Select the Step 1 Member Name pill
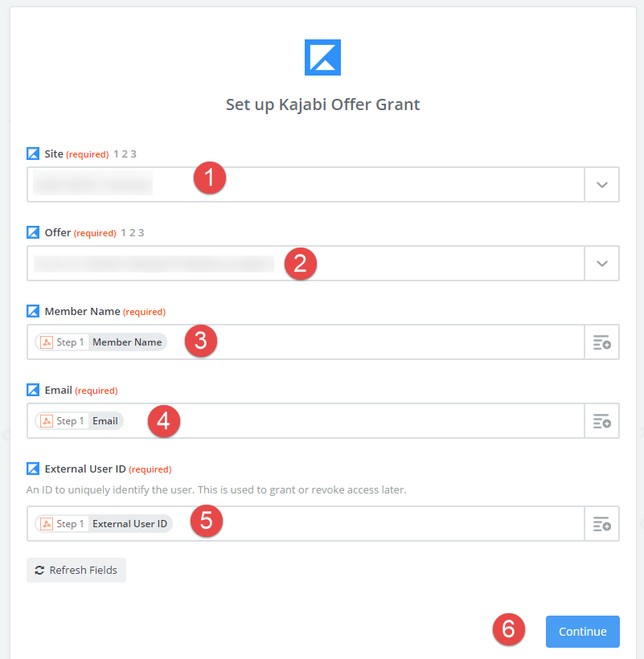 point(100,342)
